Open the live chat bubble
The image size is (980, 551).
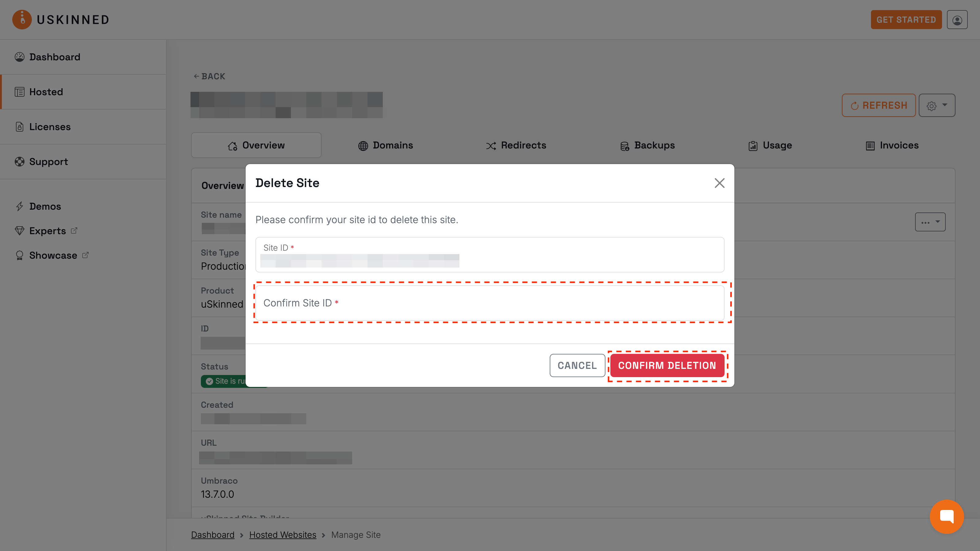(947, 516)
